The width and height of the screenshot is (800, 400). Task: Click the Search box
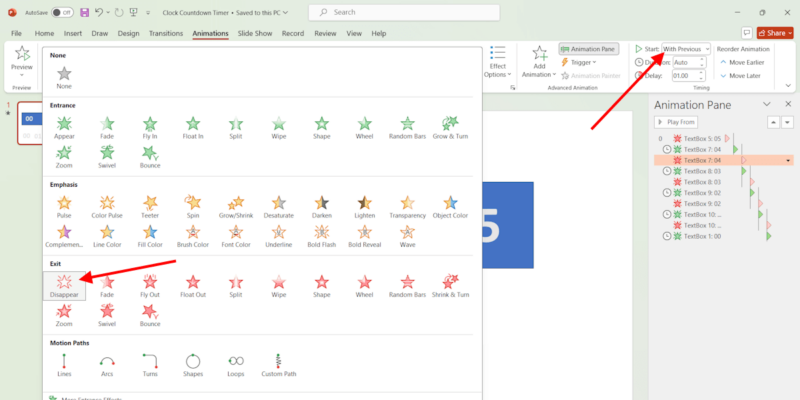point(404,12)
